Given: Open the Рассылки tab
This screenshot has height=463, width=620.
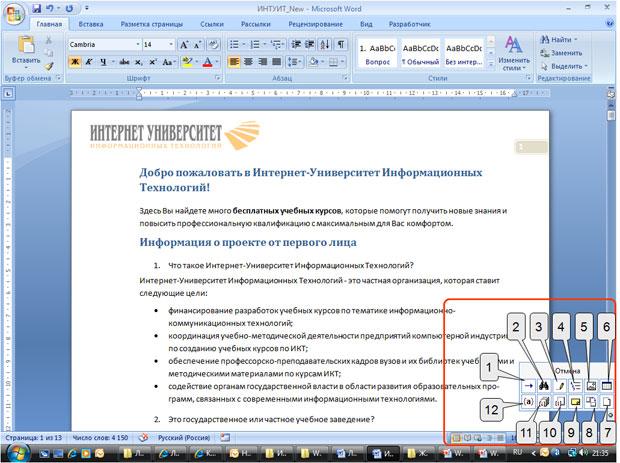Looking at the screenshot, I should [x=255, y=24].
